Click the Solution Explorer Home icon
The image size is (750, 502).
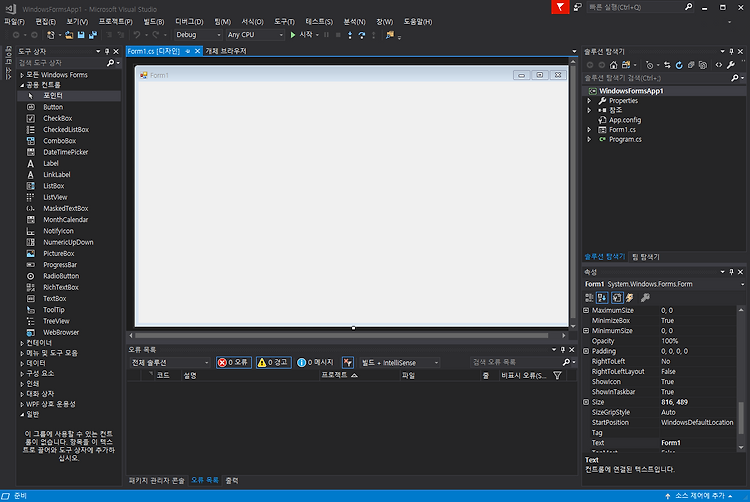pos(614,65)
